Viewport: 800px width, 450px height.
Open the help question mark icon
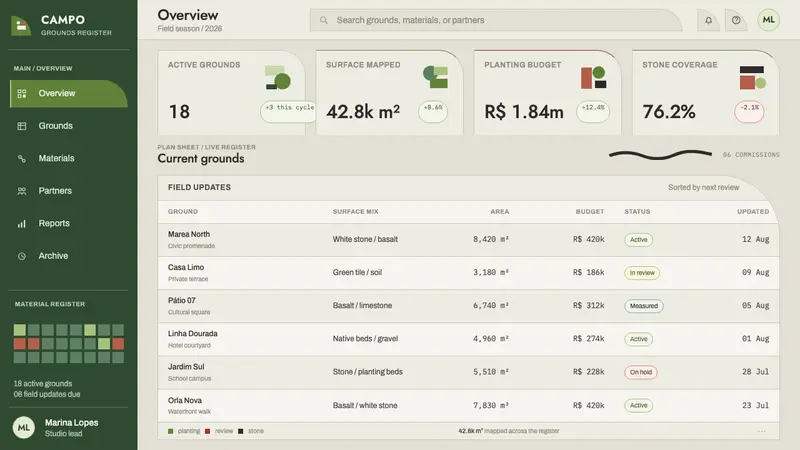[x=736, y=20]
